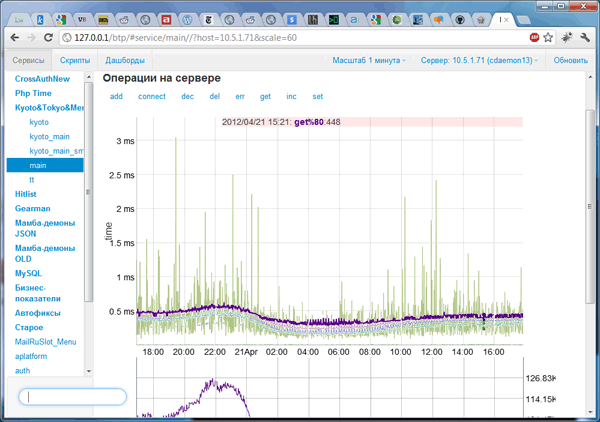
Task: Click the connect operation link
Action: click(152, 96)
